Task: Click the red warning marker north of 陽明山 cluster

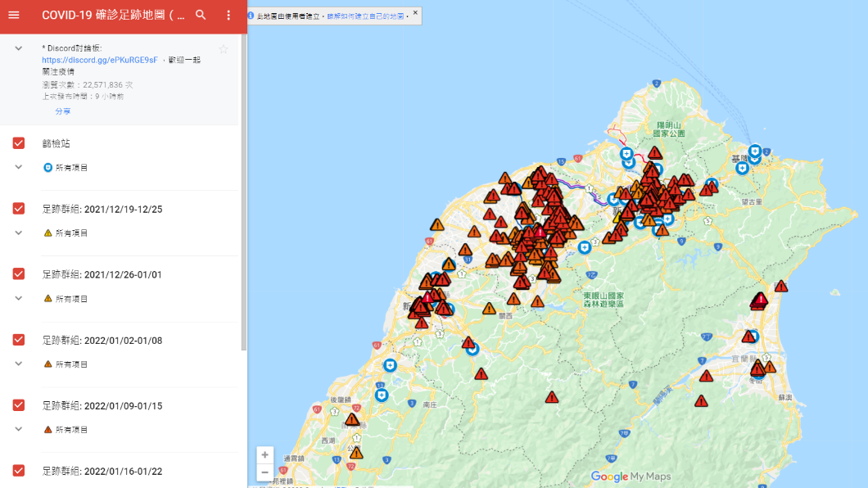Action: click(x=655, y=153)
